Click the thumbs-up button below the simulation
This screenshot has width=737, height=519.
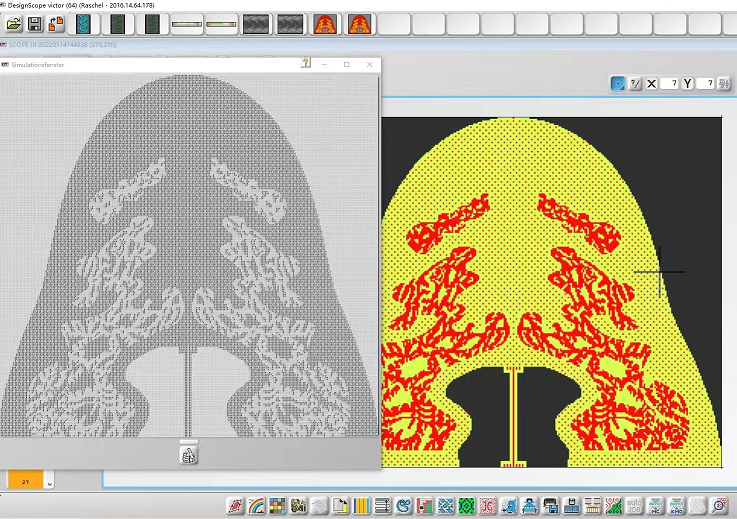tap(188, 455)
